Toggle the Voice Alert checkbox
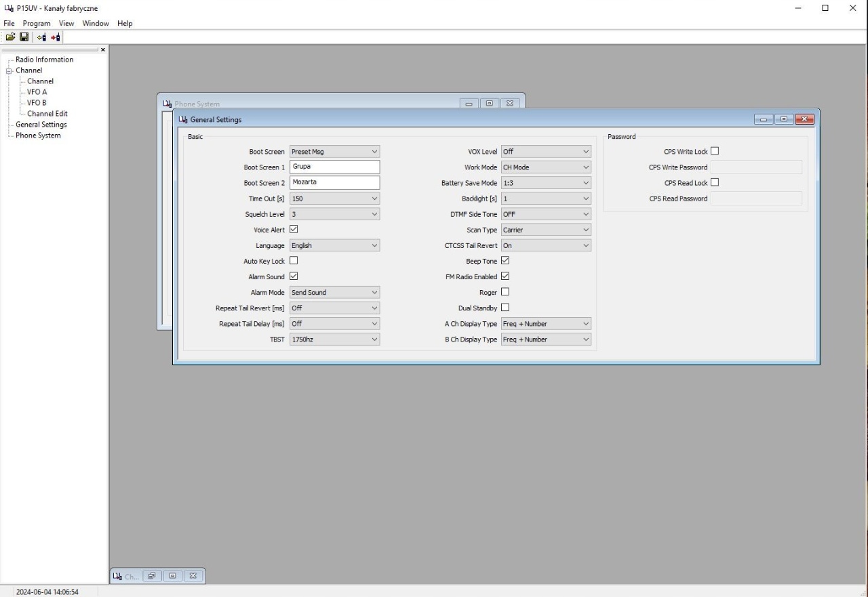The width and height of the screenshot is (868, 597). point(294,230)
